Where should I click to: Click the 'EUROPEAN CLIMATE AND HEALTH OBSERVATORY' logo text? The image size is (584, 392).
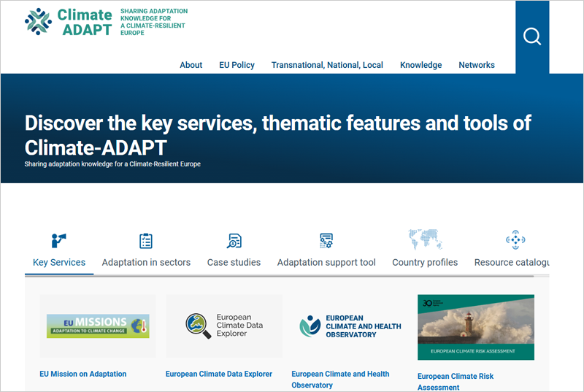point(364,326)
